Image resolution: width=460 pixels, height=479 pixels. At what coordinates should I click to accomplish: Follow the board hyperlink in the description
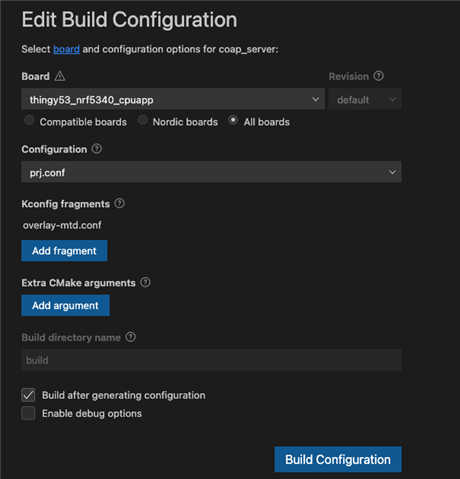[66, 49]
